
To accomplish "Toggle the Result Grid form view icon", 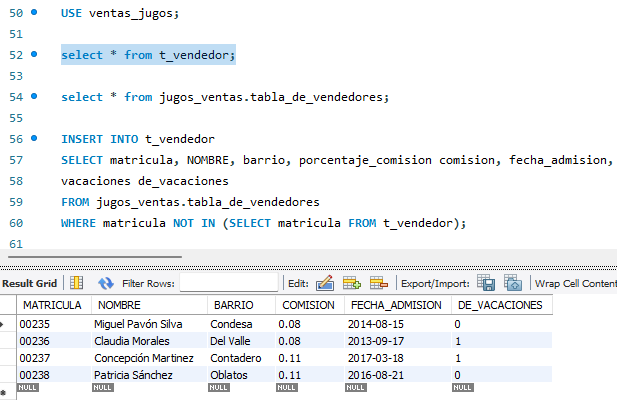I will pos(76,283).
